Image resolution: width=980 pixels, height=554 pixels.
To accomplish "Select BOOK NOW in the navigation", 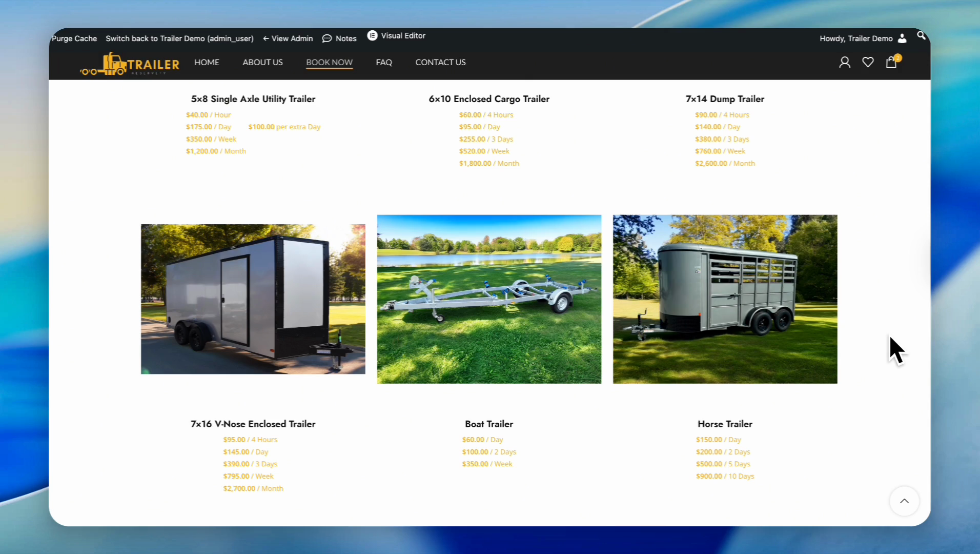I will [329, 62].
